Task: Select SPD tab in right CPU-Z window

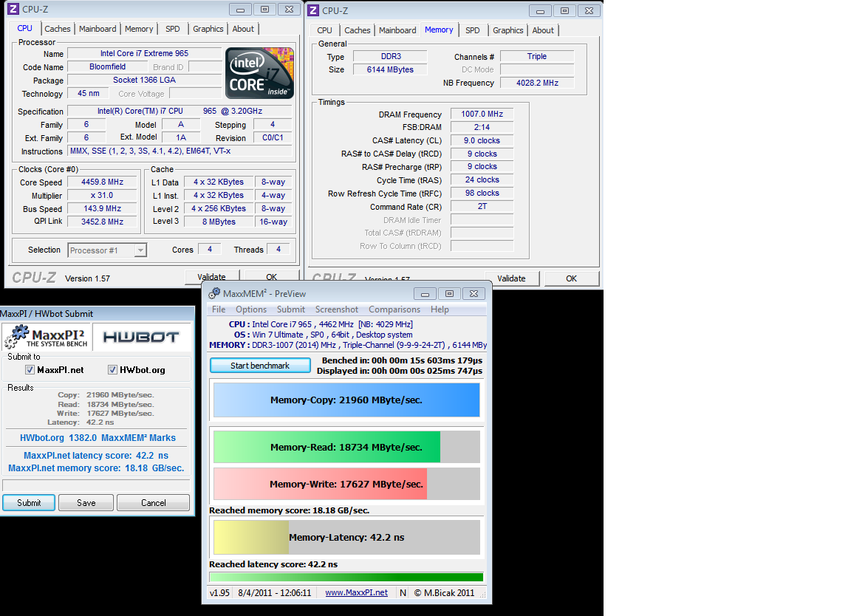Action: click(473, 30)
